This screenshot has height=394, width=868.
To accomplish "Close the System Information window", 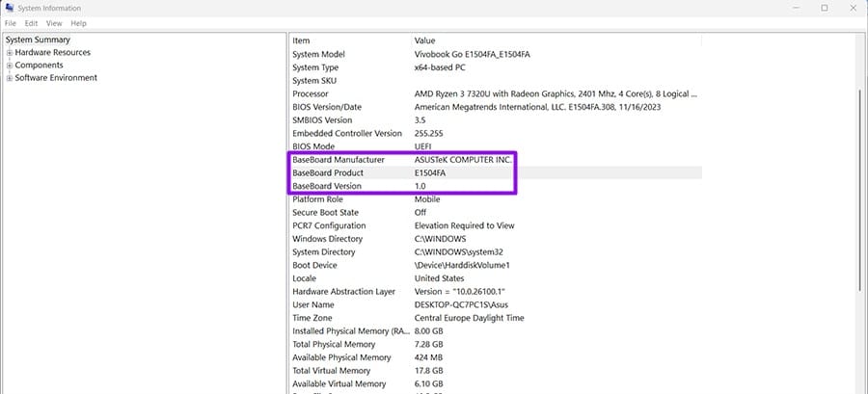I will [854, 8].
